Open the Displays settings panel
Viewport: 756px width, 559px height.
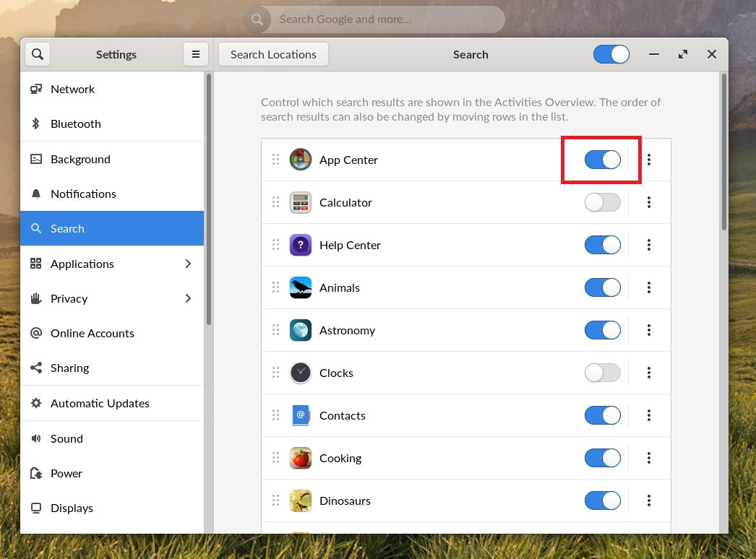click(x=112, y=508)
